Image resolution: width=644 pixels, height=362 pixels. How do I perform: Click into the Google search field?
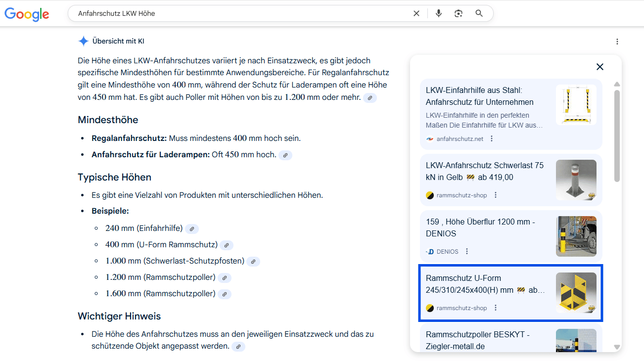pyautogui.click(x=237, y=13)
